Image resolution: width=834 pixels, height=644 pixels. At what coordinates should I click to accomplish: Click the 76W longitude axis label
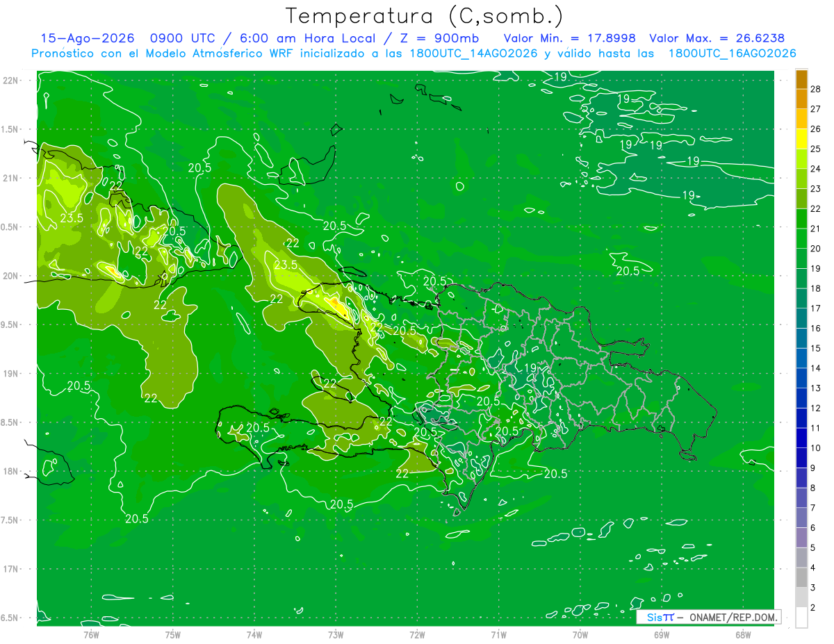point(92,634)
